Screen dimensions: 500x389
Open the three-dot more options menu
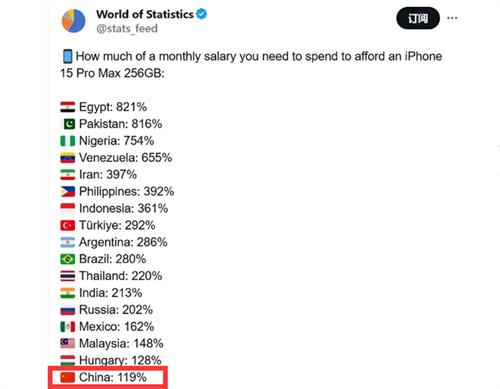(x=452, y=18)
